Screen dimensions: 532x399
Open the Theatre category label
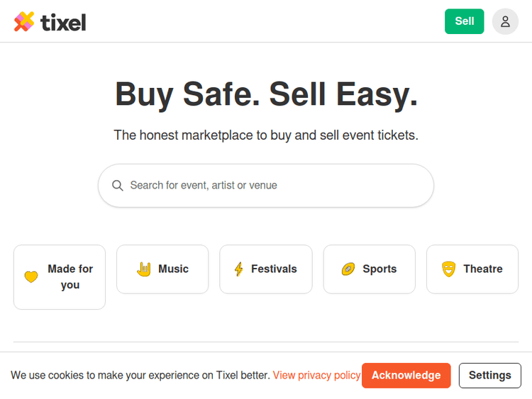(482, 269)
